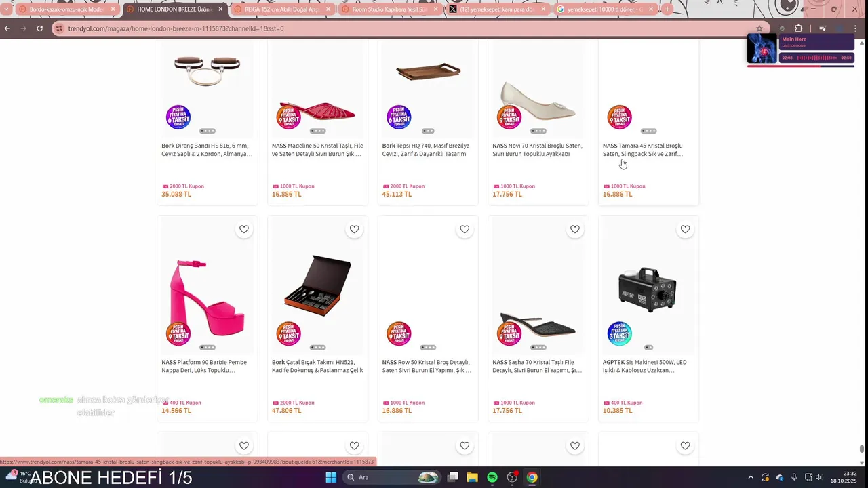868x488 pixels.
Task: Click the 3 Taksit badge on AGPTEK
Action: (x=619, y=333)
